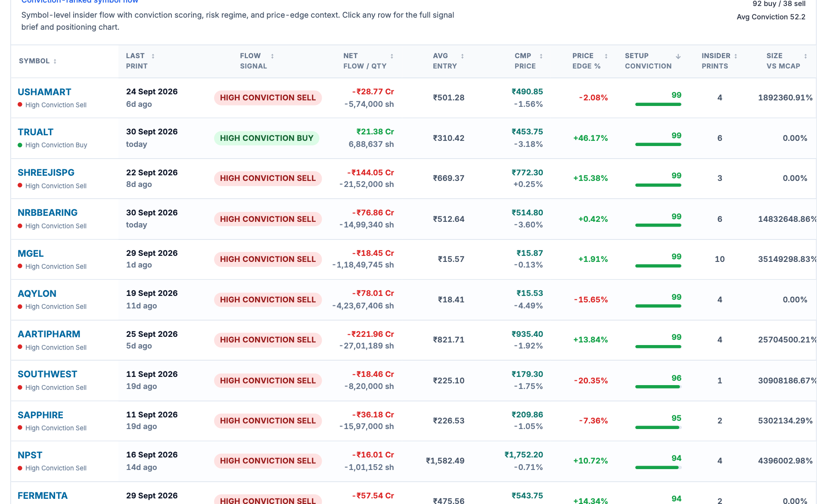
Task: Click conviction bar 95 for SAPPHIRE
Action: [x=658, y=427]
